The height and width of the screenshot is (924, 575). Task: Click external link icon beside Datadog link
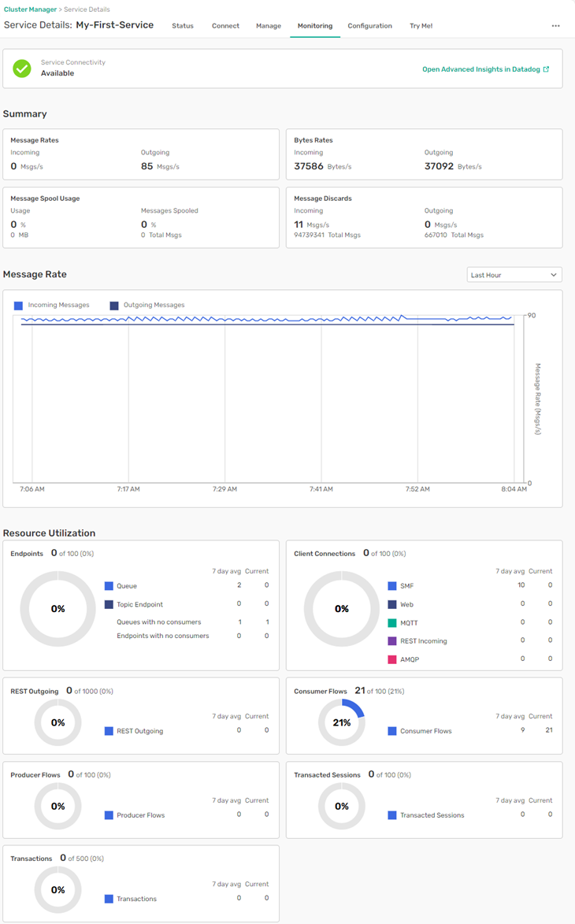[x=547, y=69]
